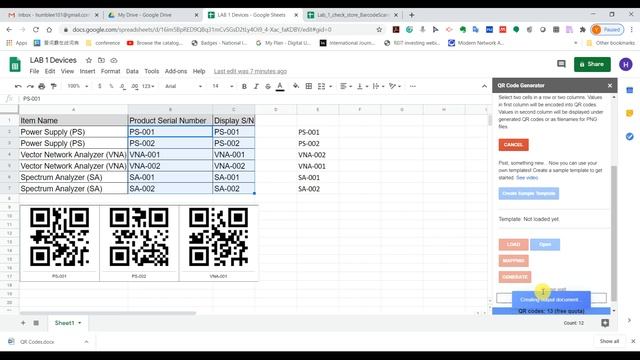Open Google Tasks side panel icon

coord(630,136)
